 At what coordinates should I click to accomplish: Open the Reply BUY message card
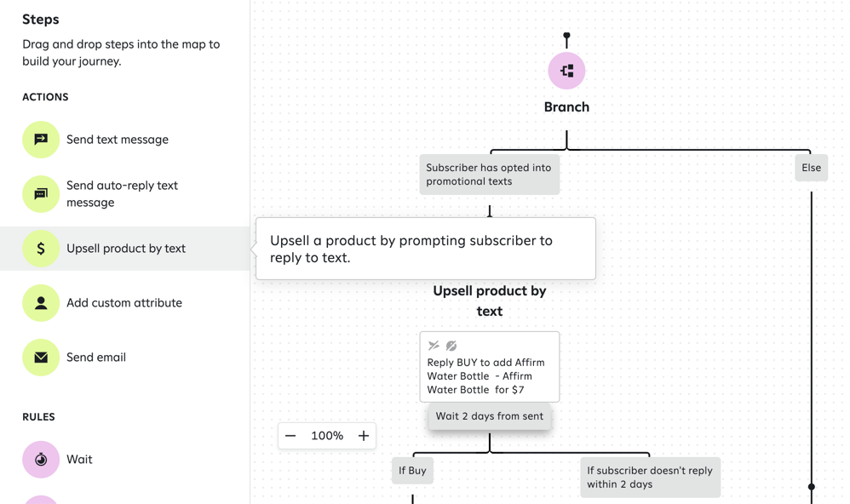click(x=489, y=375)
